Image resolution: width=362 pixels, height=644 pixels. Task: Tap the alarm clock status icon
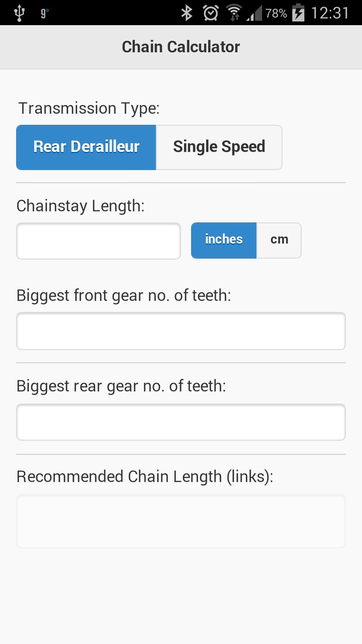[x=210, y=13]
